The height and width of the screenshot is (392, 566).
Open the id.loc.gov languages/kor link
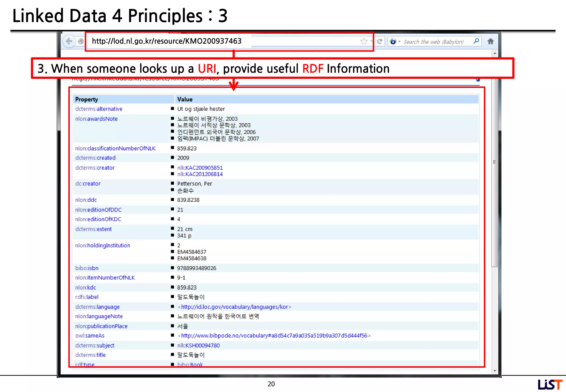click(x=234, y=307)
